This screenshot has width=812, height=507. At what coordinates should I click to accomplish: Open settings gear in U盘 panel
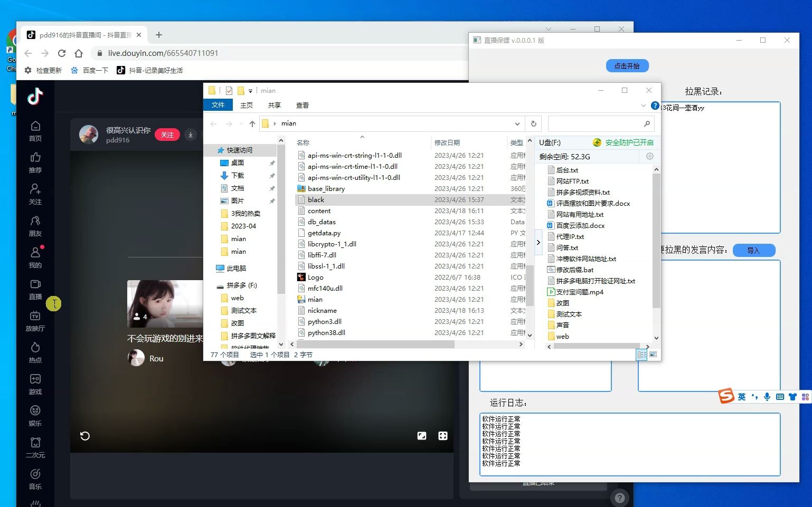(650, 156)
